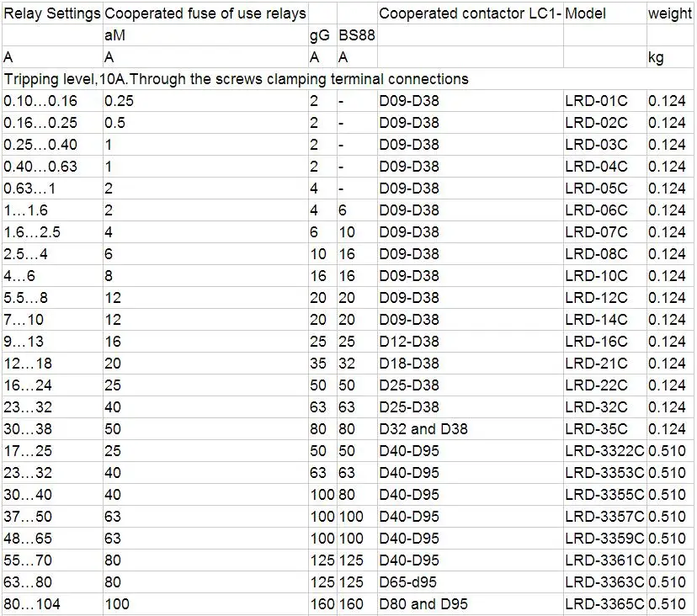Select the 'weight' column header
Screen dimensions: 697x616
tap(669, 13)
